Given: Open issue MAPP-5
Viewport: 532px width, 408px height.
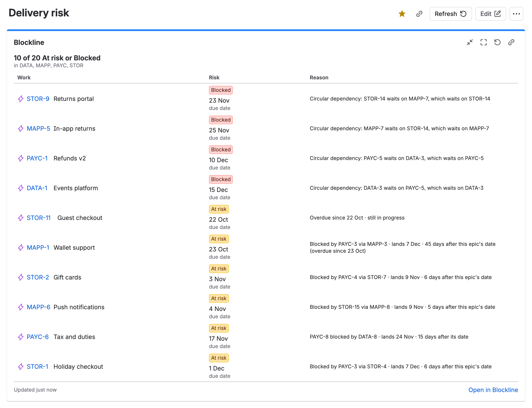Looking at the screenshot, I should click(x=38, y=129).
